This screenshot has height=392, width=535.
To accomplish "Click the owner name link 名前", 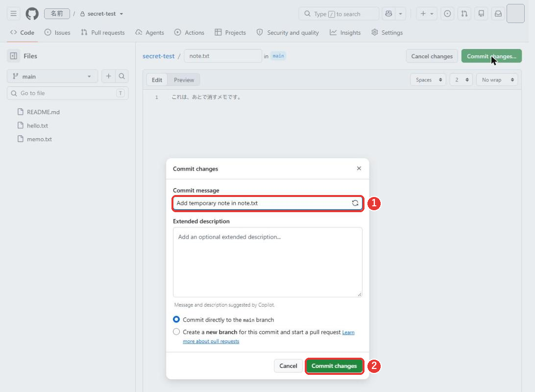I will pyautogui.click(x=57, y=14).
